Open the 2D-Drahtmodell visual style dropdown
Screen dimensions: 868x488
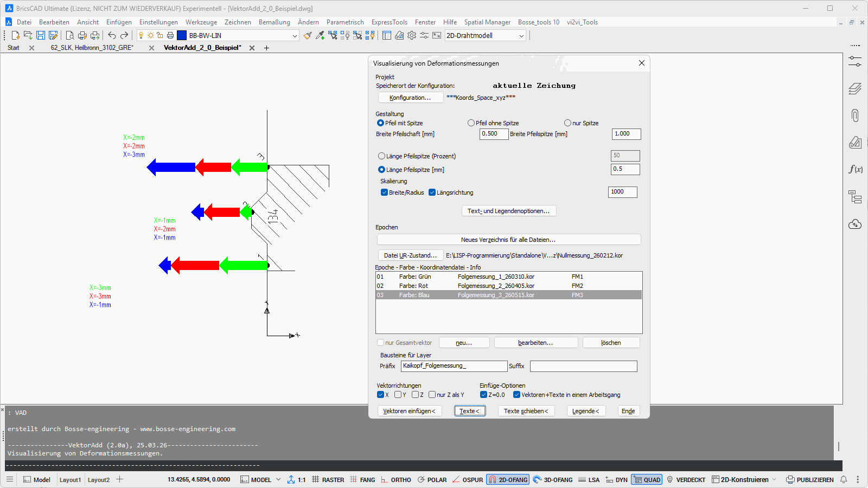click(x=521, y=36)
